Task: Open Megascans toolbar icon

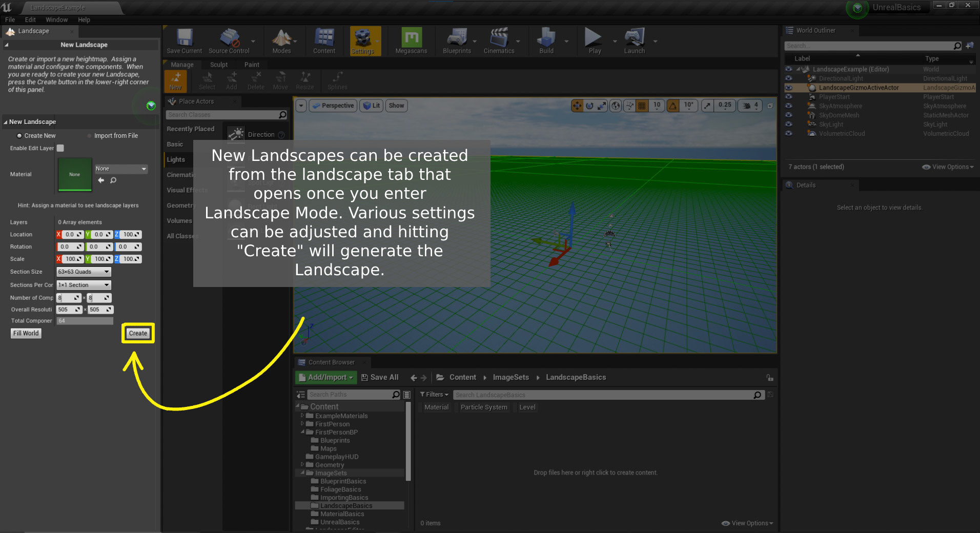Action: tap(411, 41)
